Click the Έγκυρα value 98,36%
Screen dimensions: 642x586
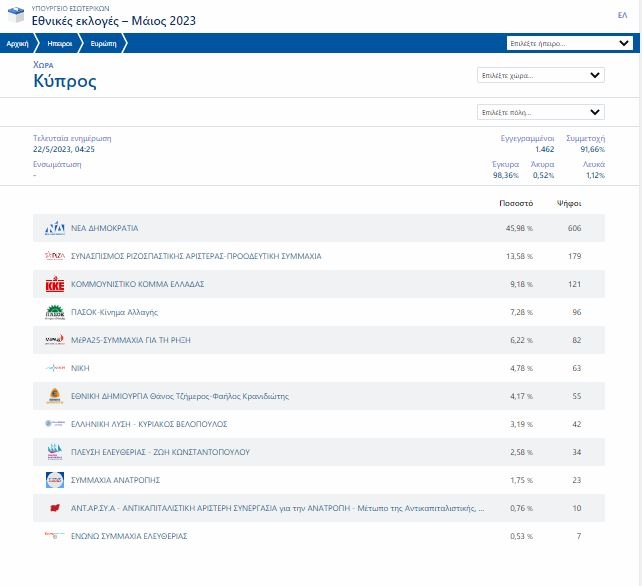coord(506,175)
